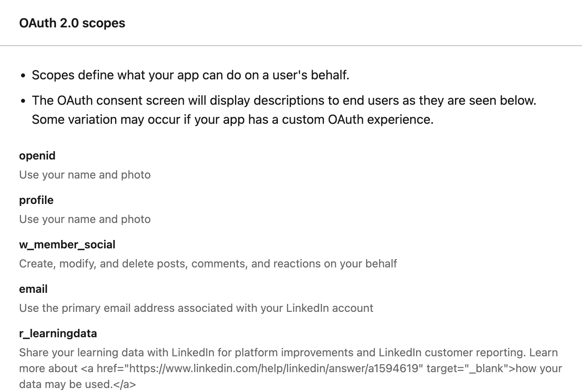Image resolution: width=582 pixels, height=392 pixels.
Task: Click the divider line under the heading
Action: pos(291,46)
